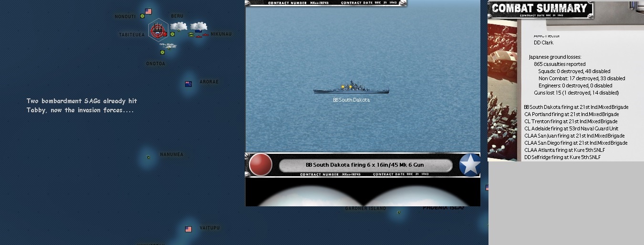Click the cloud icon above Nikunau
The height and width of the screenshot is (245, 644).
pos(199,26)
